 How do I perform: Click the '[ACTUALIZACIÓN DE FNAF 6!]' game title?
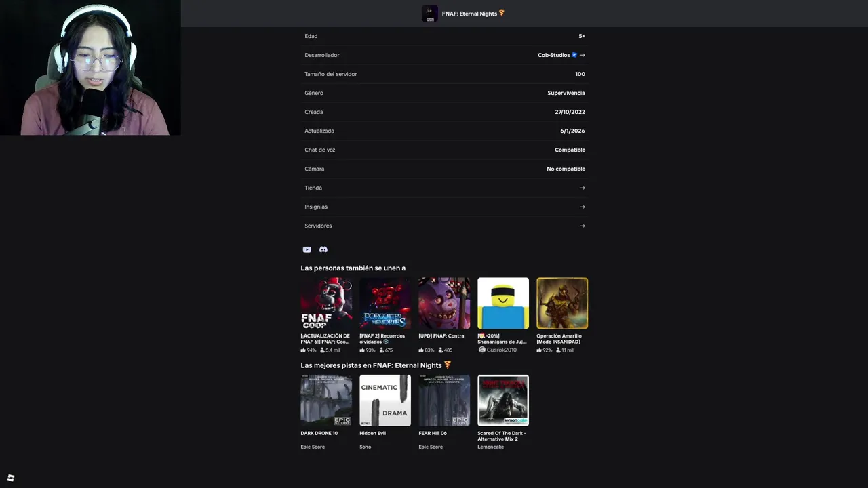click(325, 339)
